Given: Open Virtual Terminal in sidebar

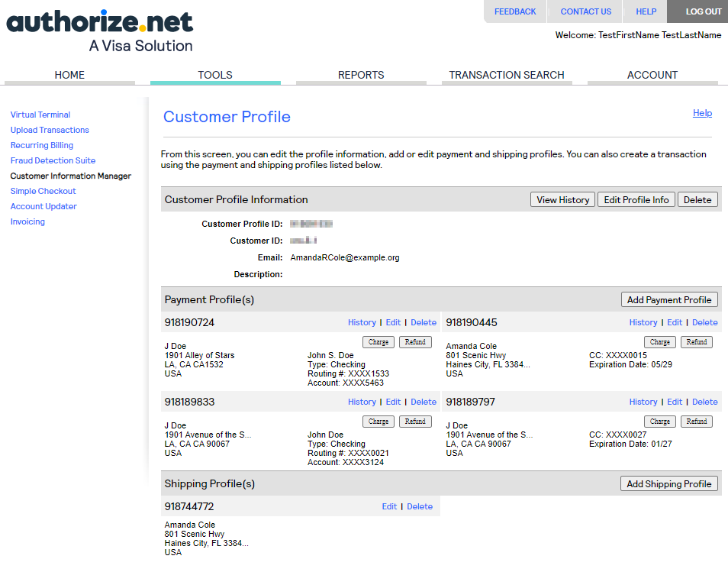Looking at the screenshot, I should coord(40,115).
